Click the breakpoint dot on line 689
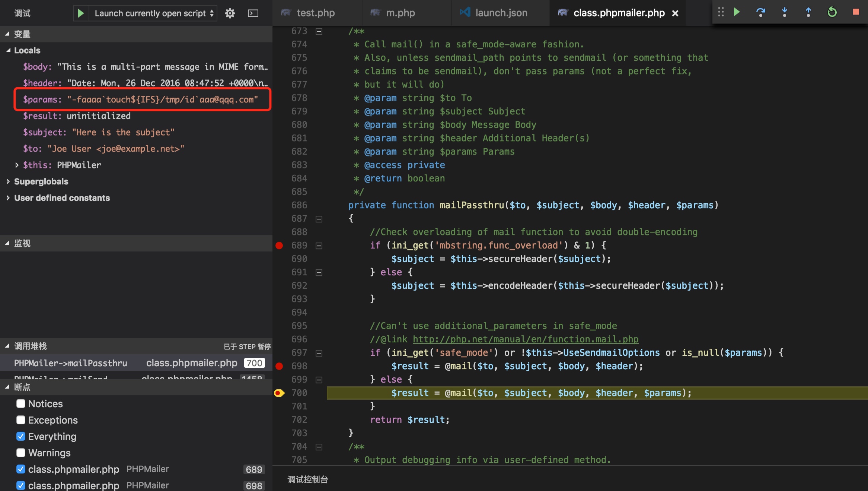This screenshot has height=491, width=868. [x=279, y=245]
